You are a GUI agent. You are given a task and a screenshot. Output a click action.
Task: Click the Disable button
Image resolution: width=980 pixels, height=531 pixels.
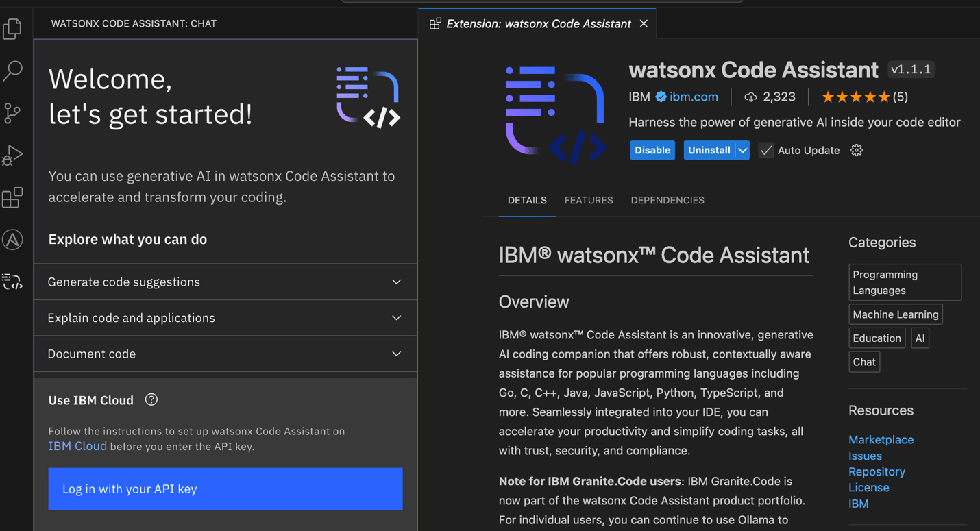[x=652, y=150]
